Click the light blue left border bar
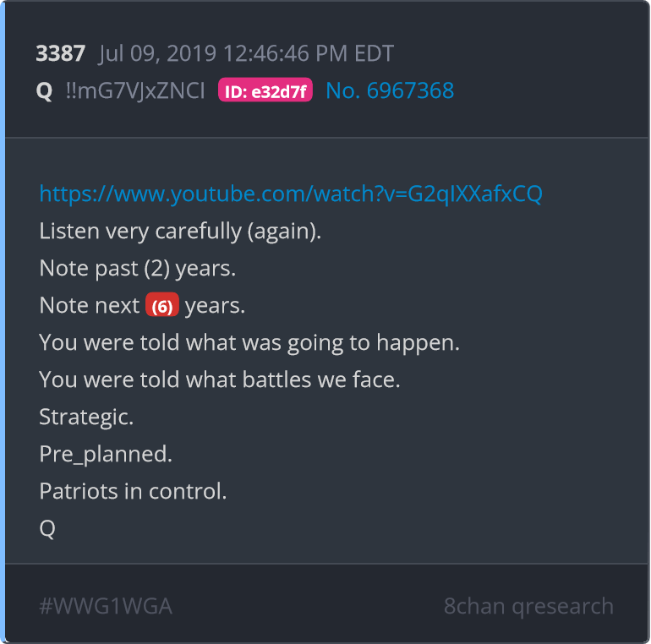 pos(3,322)
